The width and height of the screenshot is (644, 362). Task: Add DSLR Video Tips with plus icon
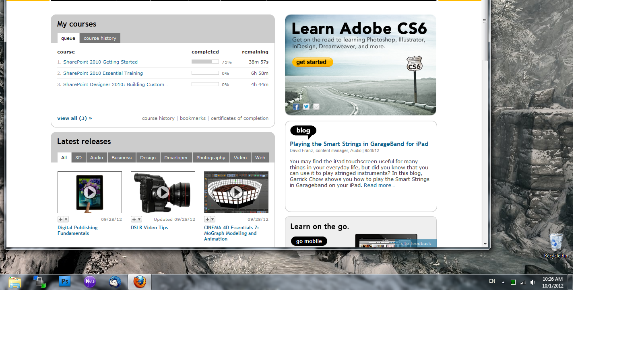tap(134, 219)
